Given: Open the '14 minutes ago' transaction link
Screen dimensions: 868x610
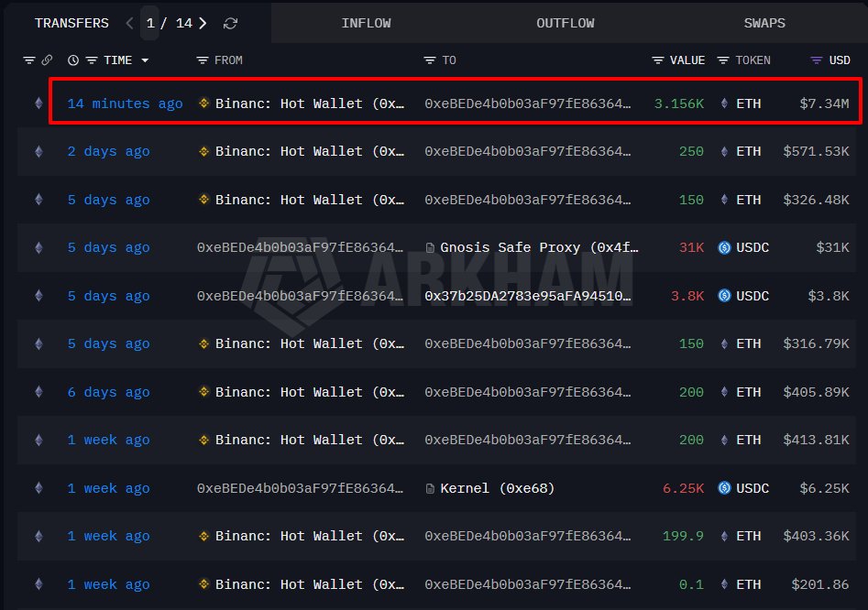Looking at the screenshot, I should [x=125, y=103].
